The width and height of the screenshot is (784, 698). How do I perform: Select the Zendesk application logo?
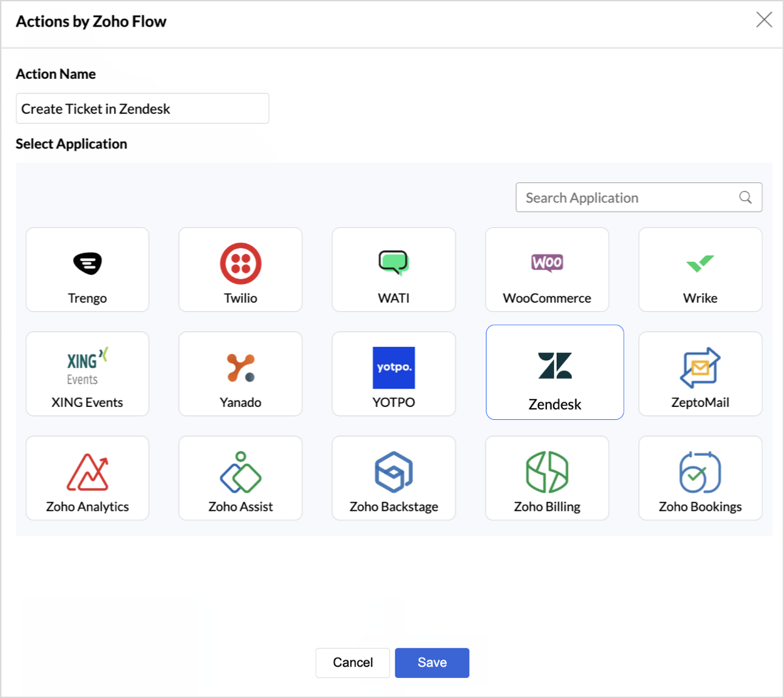(555, 365)
